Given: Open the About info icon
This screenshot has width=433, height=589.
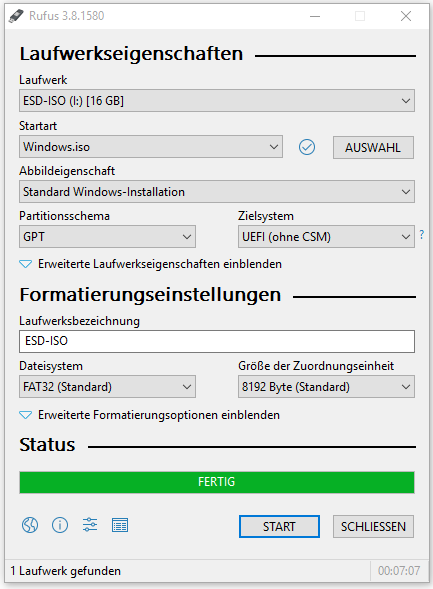Looking at the screenshot, I should [x=60, y=525].
